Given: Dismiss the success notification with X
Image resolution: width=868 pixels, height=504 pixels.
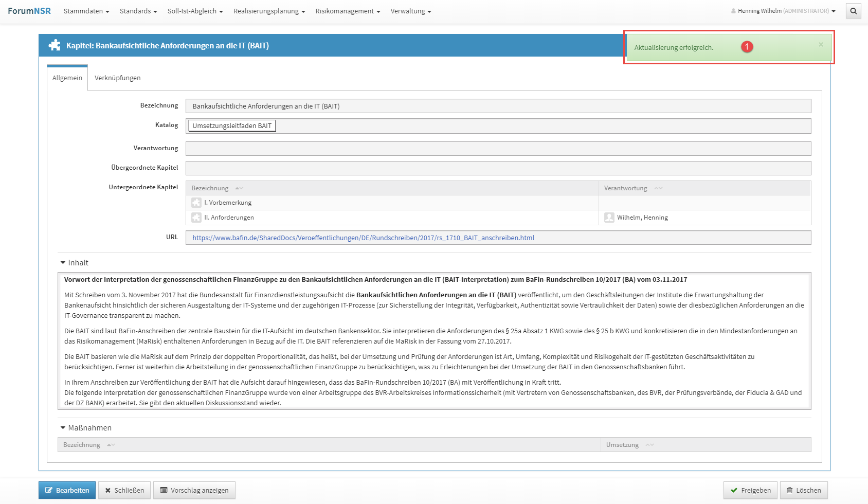Looking at the screenshot, I should pyautogui.click(x=821, y=45).
